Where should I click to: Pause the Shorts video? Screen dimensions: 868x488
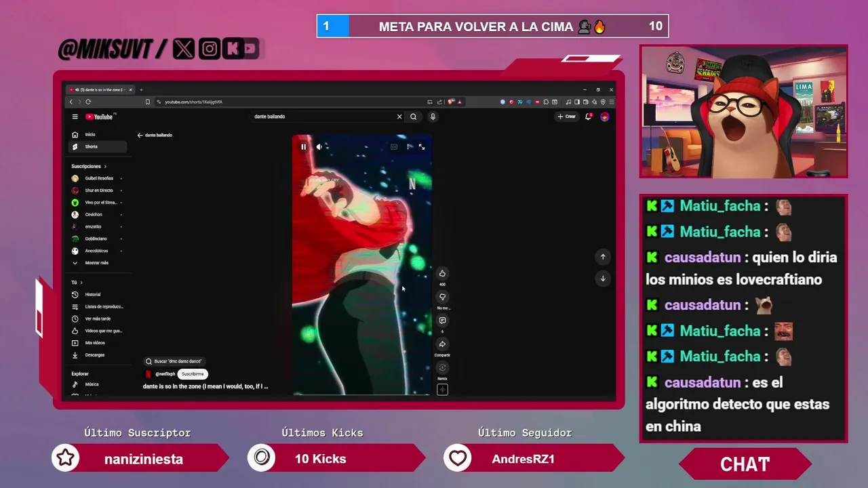(303, 146)
